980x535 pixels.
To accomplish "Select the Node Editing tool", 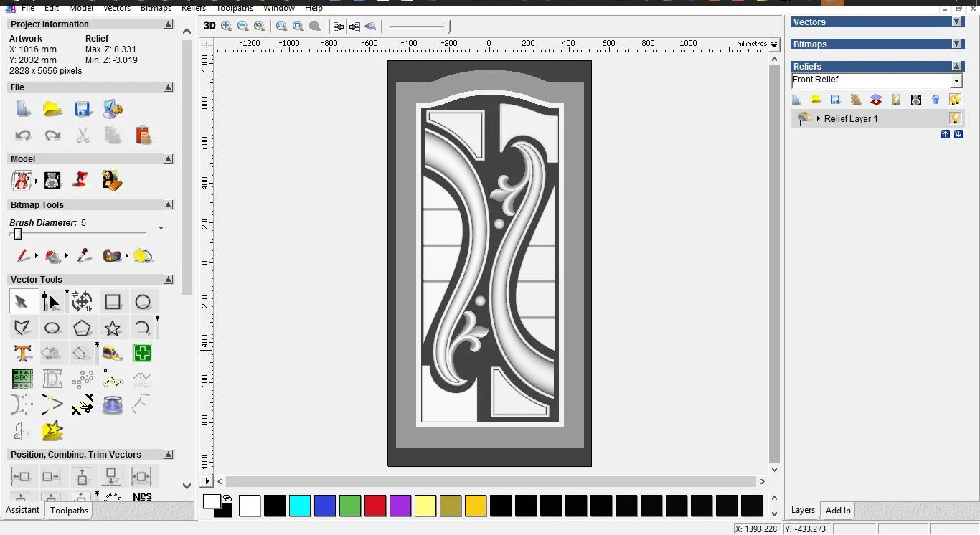I will click(x=50, y=301).
